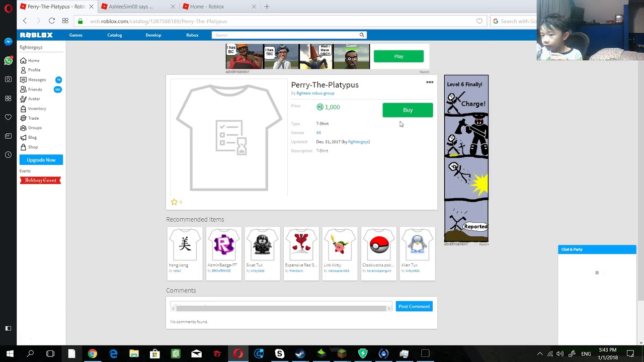Open the Robux menu item
This screenshot has width=644, height=362.
192,35
